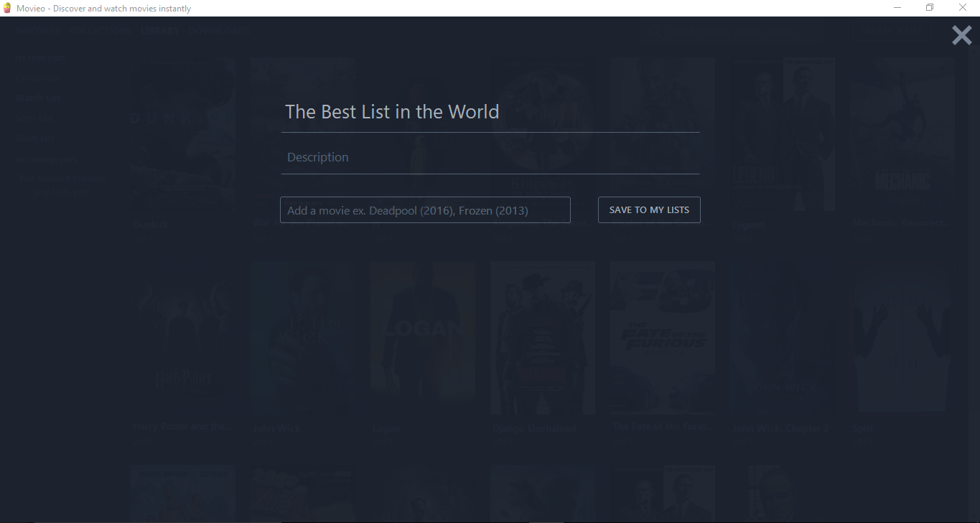The image size is (980, 523).
Task: Click the CREATE A LIST button
Action: coord(892,31)
